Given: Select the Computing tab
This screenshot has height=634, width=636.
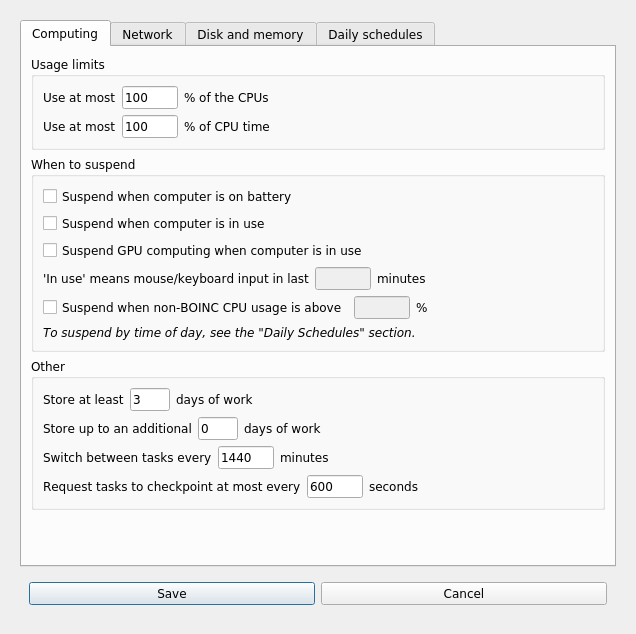Looking at the screenshot, I should pyautogui.click(x=65, y=33).
